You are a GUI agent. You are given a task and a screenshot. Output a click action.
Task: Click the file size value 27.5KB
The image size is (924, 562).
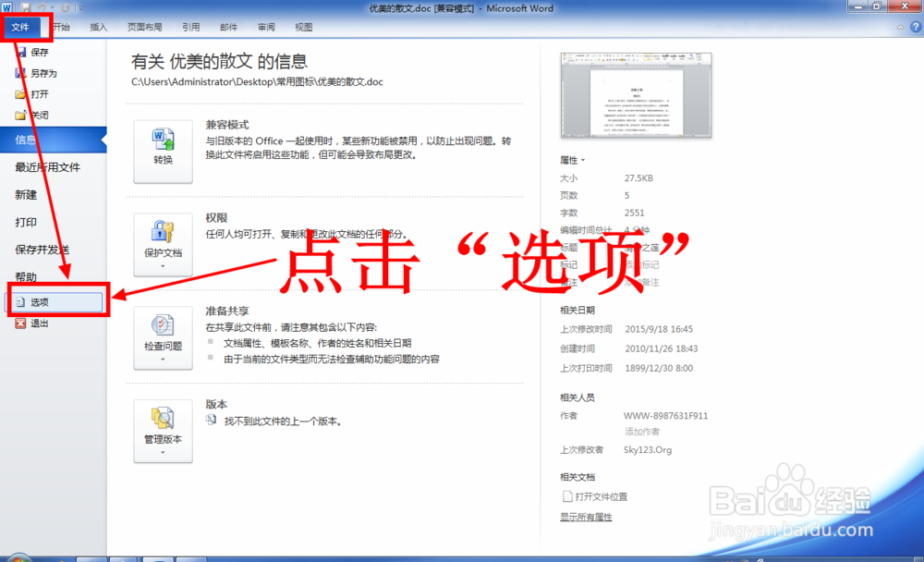pyautogui.click(x=638, y=178)
